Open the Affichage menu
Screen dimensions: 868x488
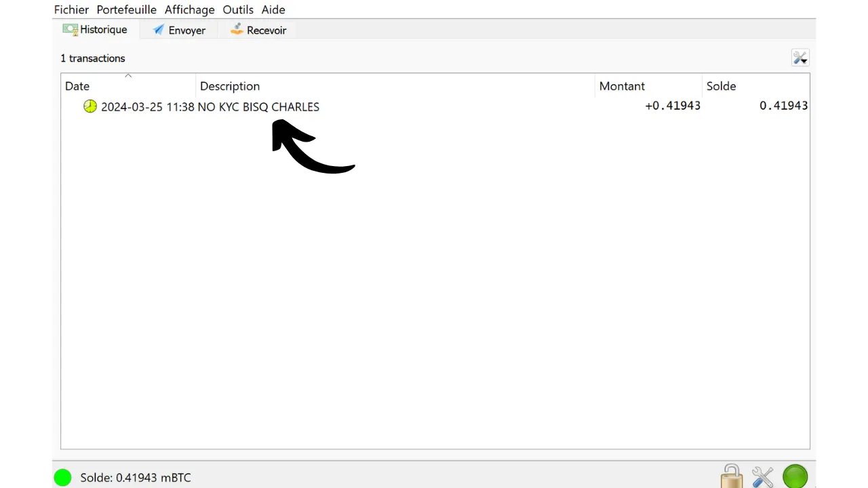tap(189, 9)
